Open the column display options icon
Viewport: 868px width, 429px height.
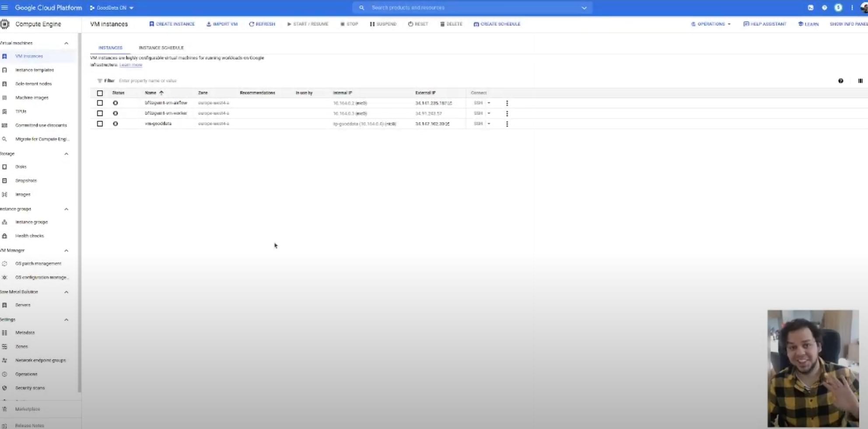(860, 81)
